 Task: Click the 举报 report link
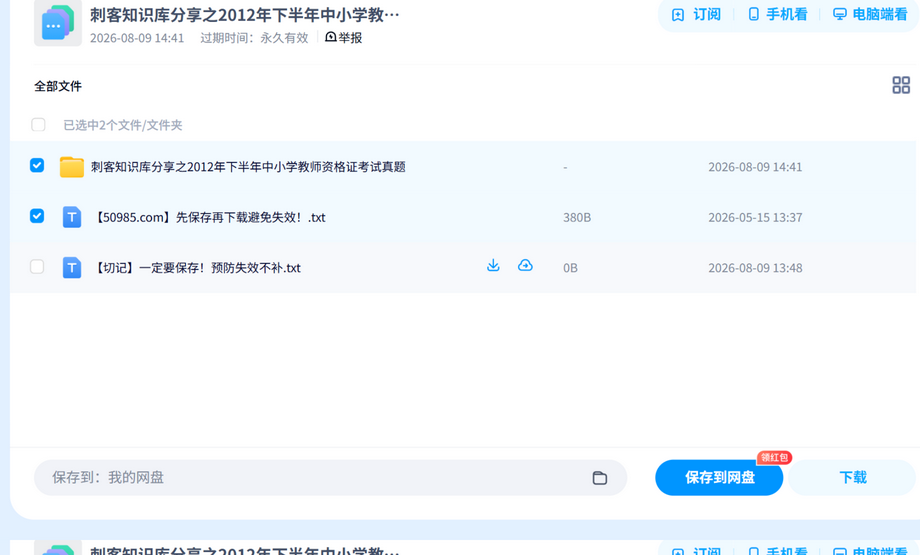point(344,38)
